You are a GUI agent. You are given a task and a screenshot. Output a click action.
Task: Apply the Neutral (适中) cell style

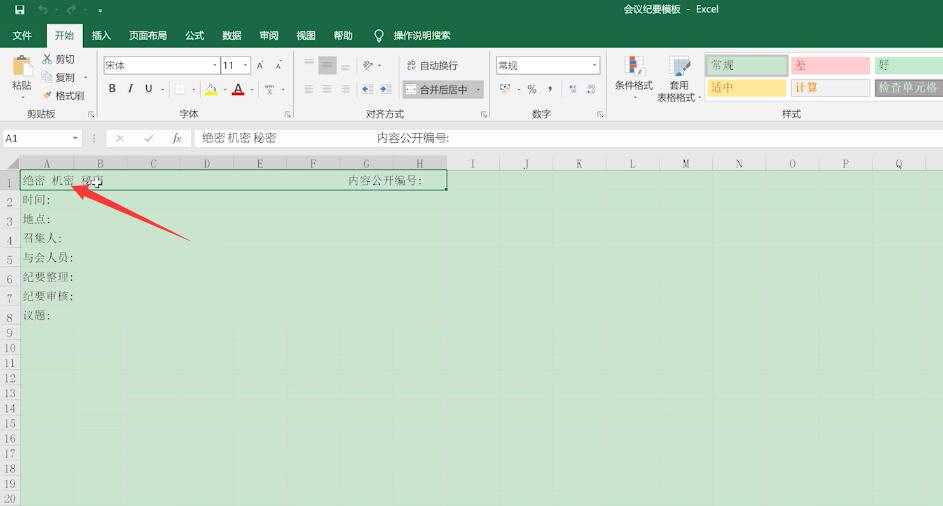point(746,88)
